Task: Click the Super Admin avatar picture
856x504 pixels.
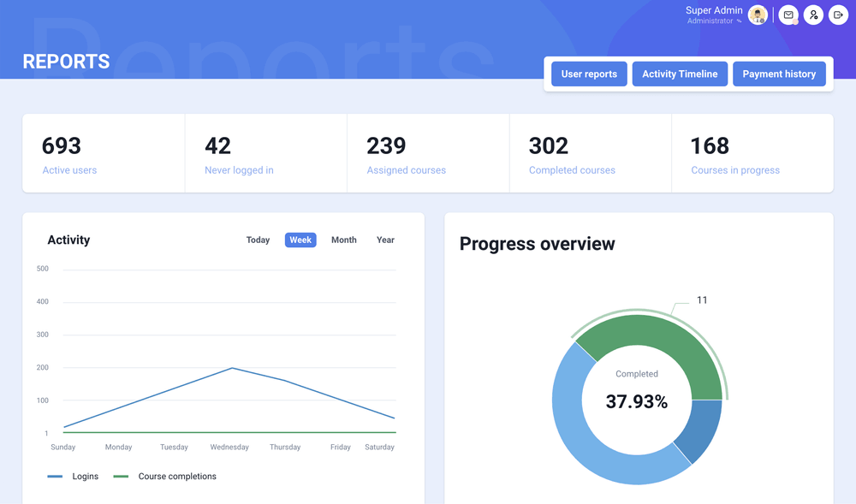Action: point(758,15)
